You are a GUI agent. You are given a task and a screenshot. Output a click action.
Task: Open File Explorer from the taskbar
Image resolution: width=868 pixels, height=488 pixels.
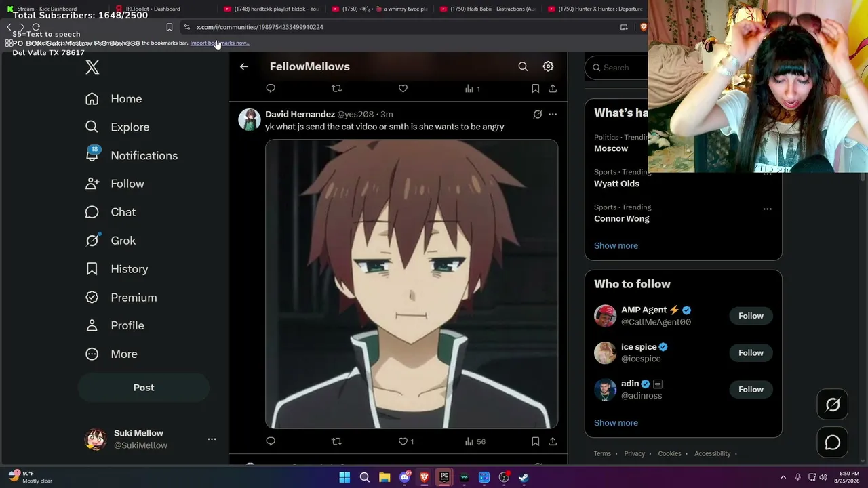click(384, 477)
